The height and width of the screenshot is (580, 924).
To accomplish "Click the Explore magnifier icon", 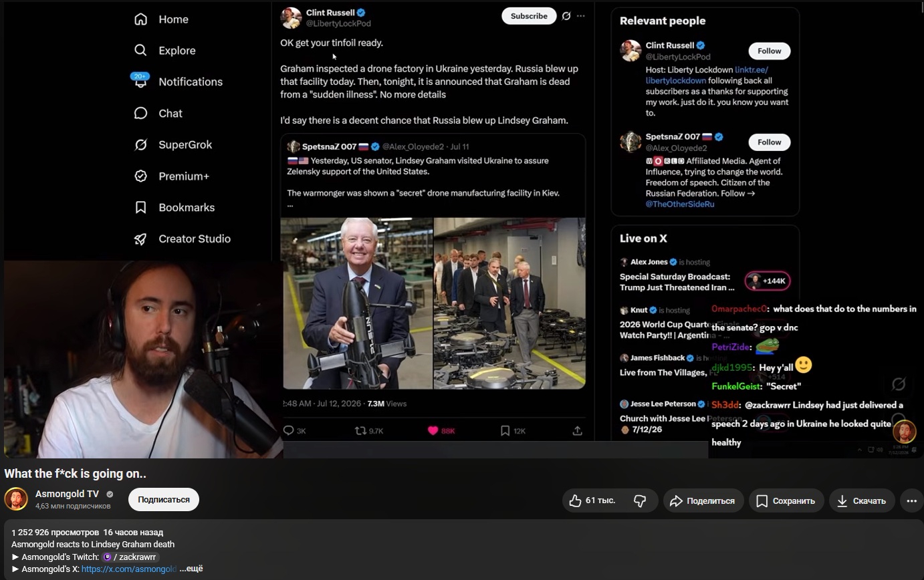I will 140,50.
